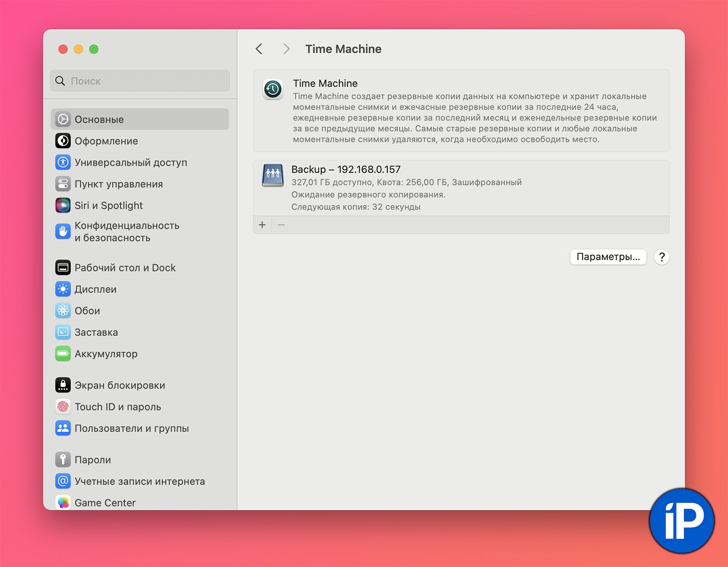
Task: Remove backup disk with minus button
Action: pos(281,225)
